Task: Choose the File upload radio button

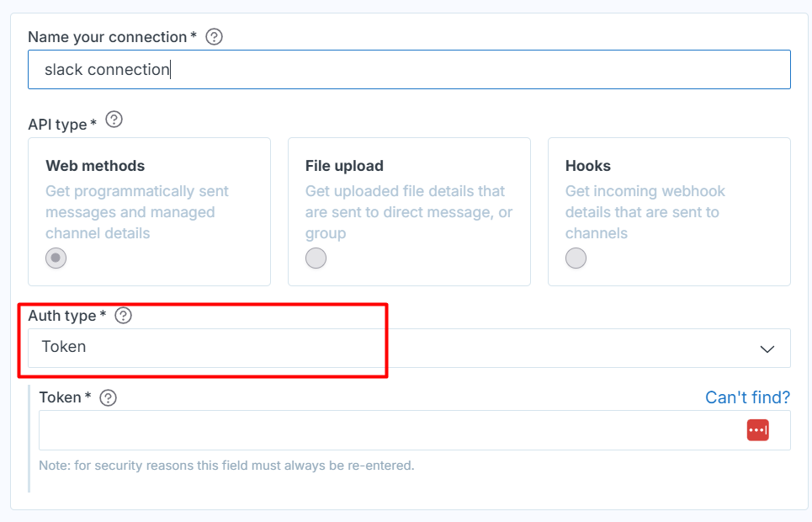Action: coord(316,258)
